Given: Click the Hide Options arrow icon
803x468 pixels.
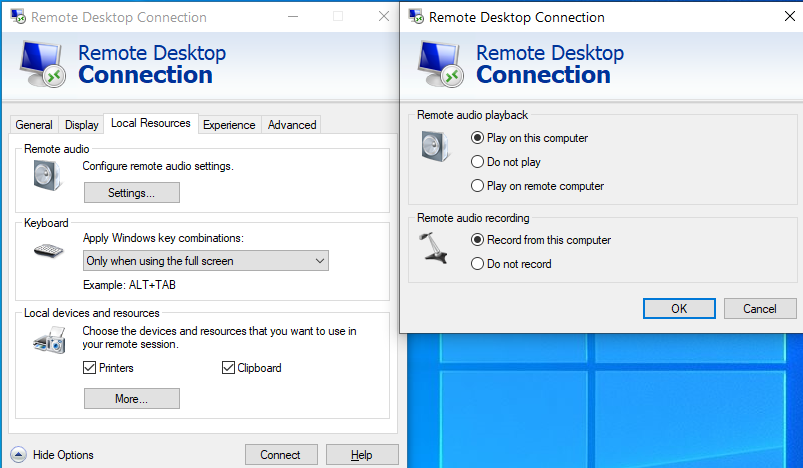Looking at the screenshot, I should [x=18, y=455].
